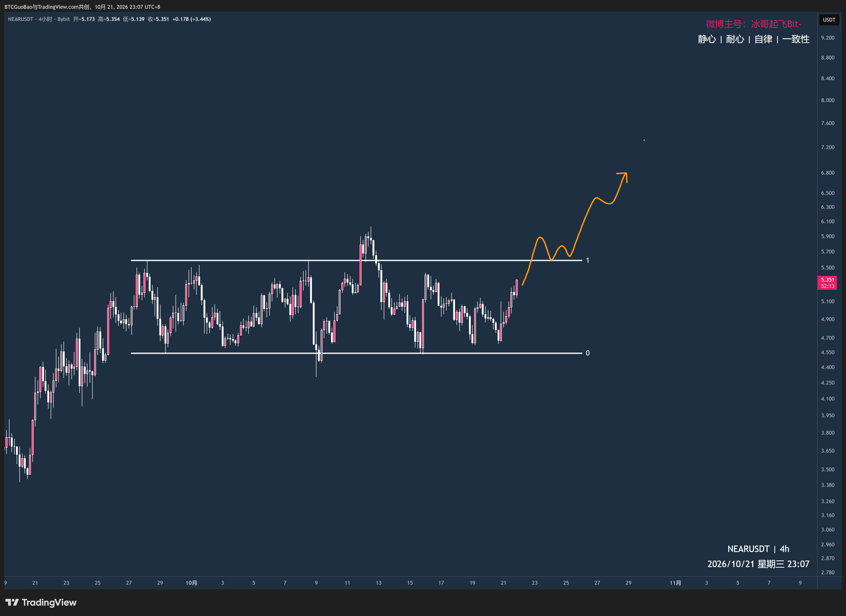Click the Bybit exchange name in header

63,19
